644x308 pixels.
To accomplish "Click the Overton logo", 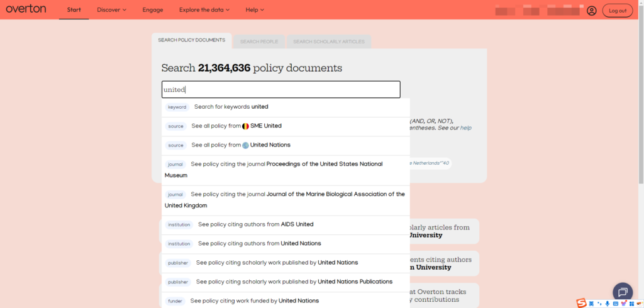I will pos(27,10).
